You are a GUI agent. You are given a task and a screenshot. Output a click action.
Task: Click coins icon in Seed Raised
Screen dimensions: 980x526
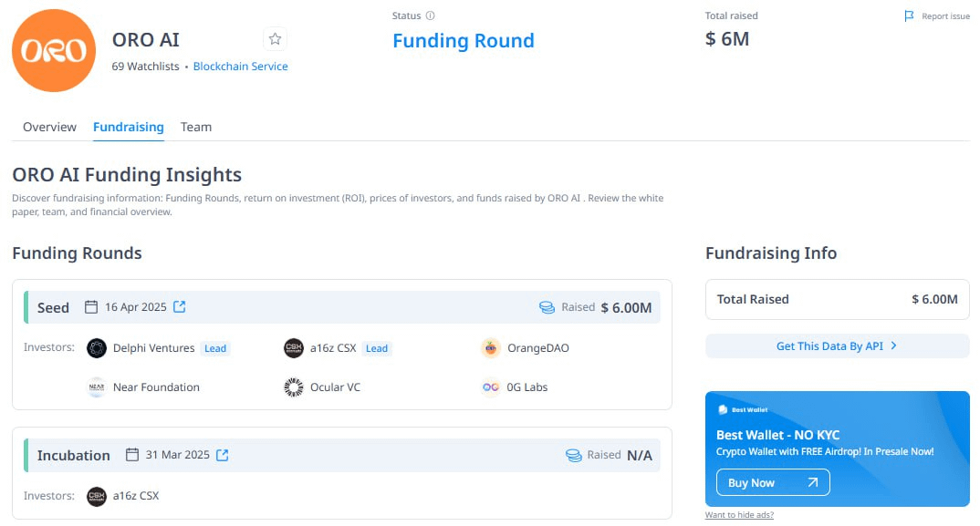pos(547,307)
